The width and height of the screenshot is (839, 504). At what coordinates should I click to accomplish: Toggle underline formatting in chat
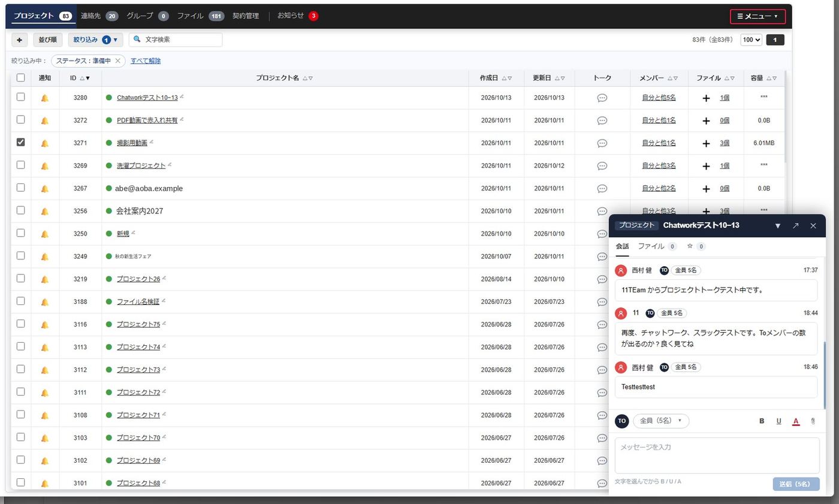[x=778, y=421]
